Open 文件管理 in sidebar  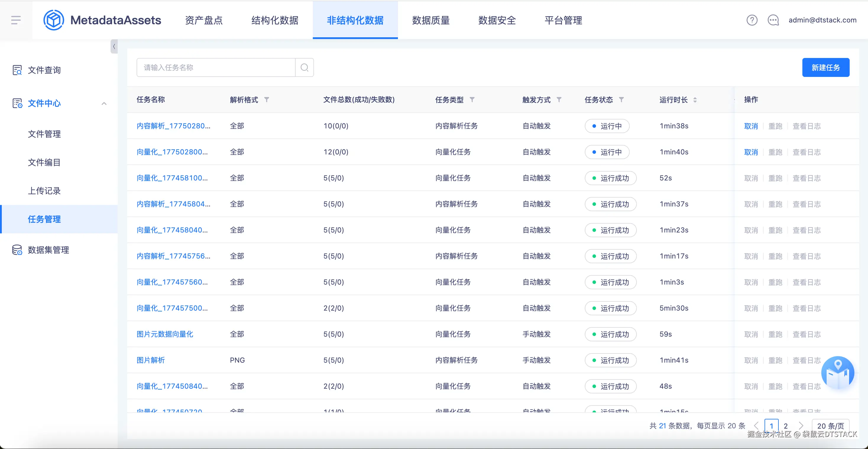(x=44, y=134)
